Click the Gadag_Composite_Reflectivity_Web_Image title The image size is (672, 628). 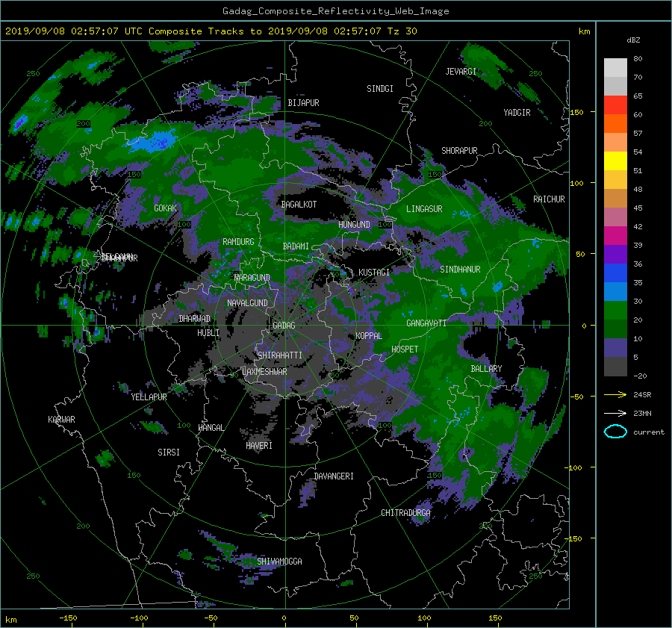pos(335,11)
